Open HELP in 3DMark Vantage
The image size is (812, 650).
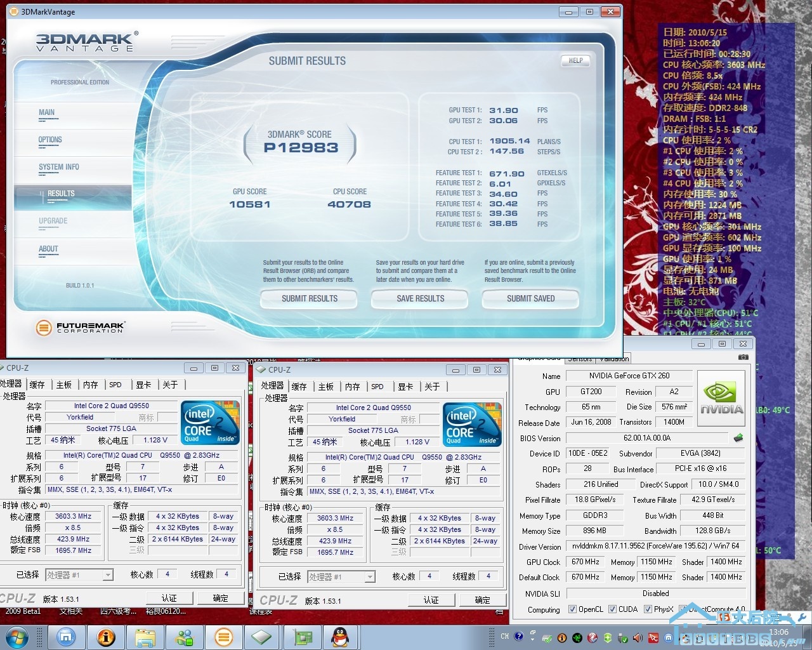[x=576, y=61]
